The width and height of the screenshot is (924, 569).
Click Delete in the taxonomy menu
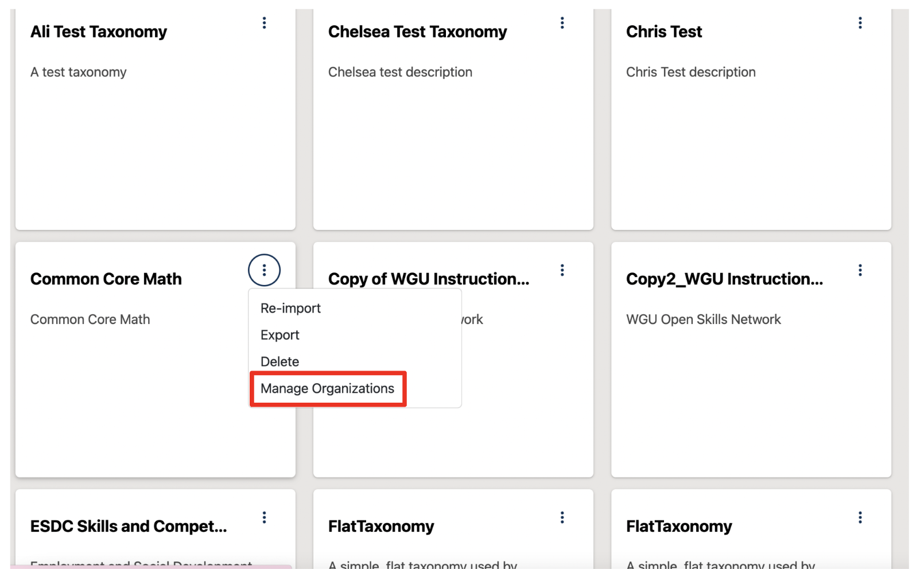point(280,362)
